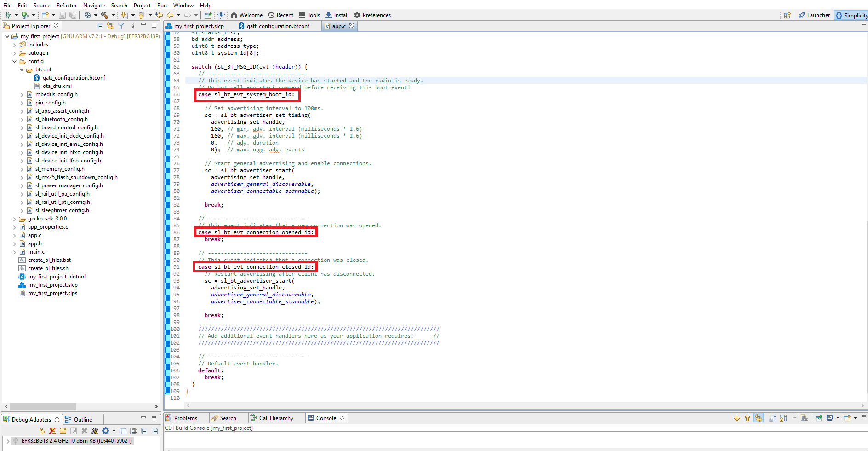868x451 pixels.
Task: Open the Welcome page
Action: [x=247, y=15]
